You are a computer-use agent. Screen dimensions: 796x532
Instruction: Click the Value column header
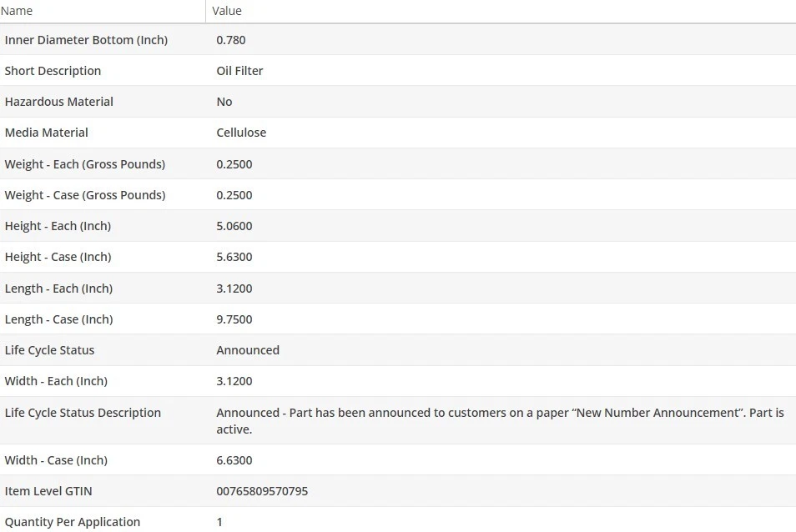point(227,11)
